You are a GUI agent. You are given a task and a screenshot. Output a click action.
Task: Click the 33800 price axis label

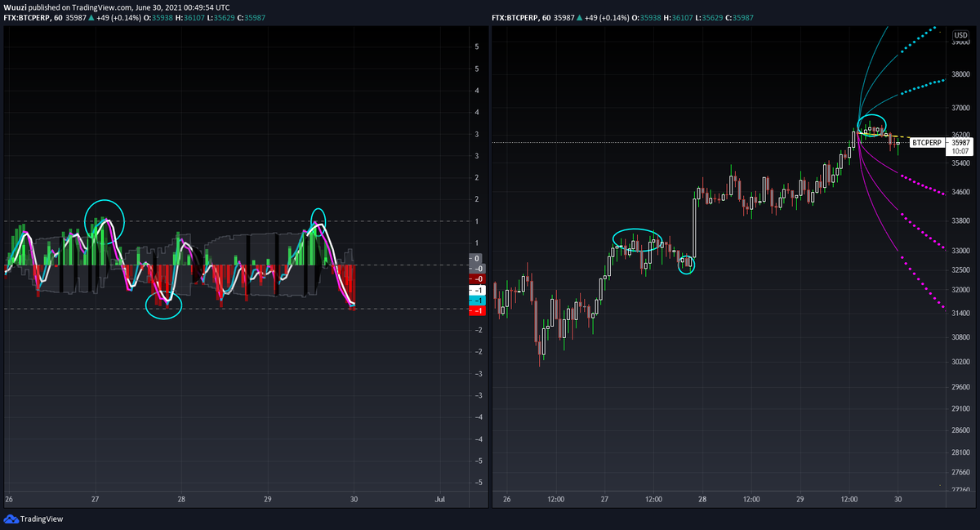[960, 220]
